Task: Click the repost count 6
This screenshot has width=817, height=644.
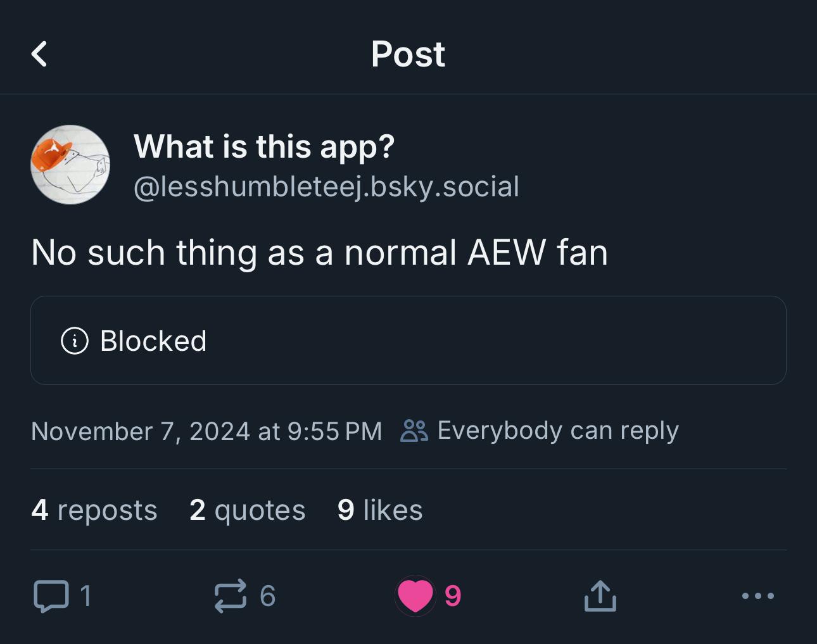Action: [x=268, y=596]
